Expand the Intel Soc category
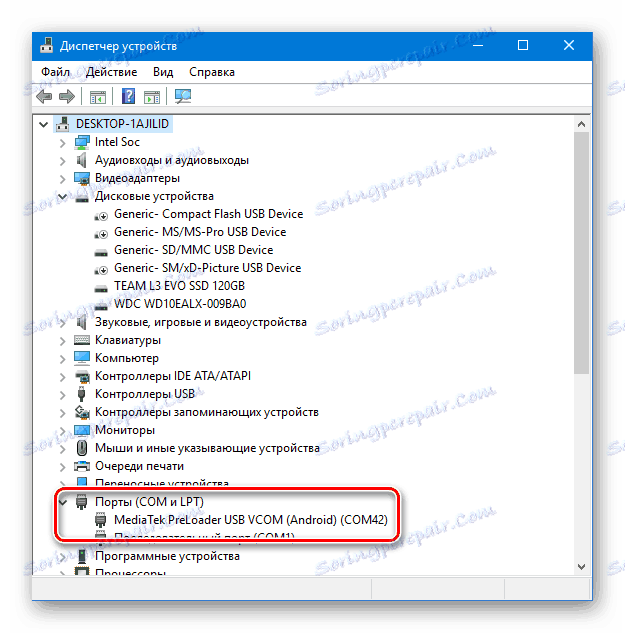Screen dimensions: 625x633 63,143
